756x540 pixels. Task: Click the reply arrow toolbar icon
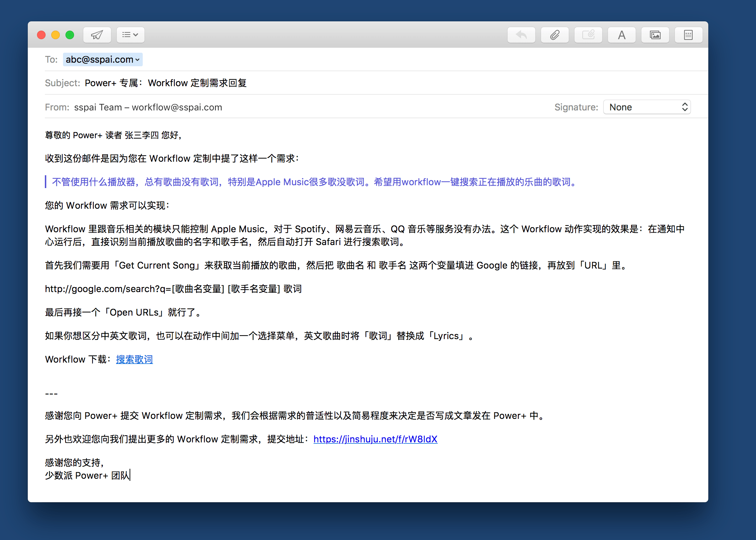tap(521, 35)
